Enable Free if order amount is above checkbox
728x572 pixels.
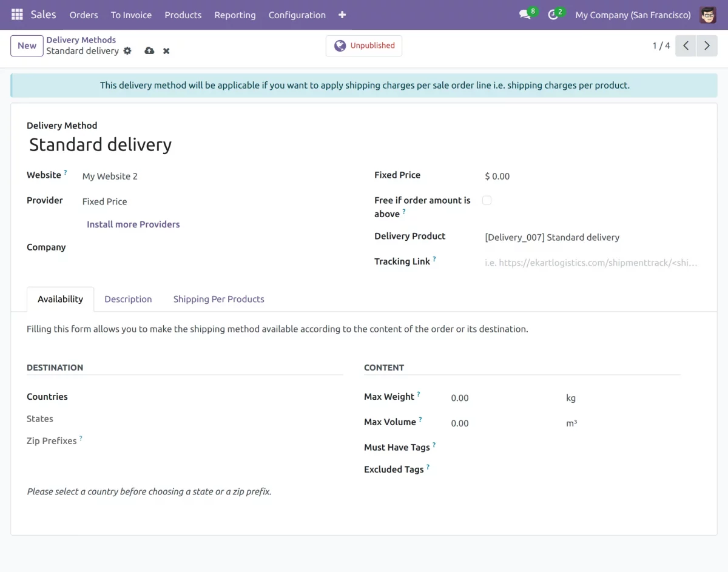(x=487, y=200)
